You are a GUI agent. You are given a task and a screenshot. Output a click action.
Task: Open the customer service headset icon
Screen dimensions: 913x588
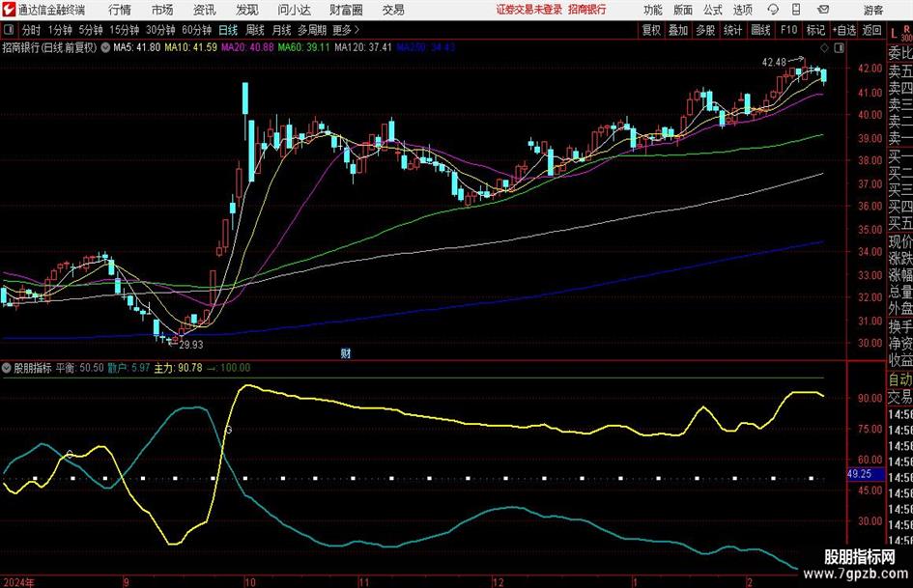click(x=773, y=10)
